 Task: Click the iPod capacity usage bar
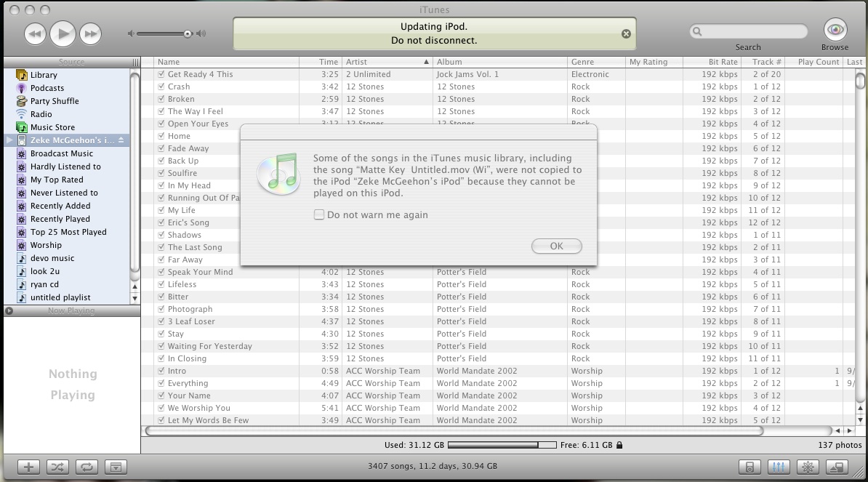(502, 445)
